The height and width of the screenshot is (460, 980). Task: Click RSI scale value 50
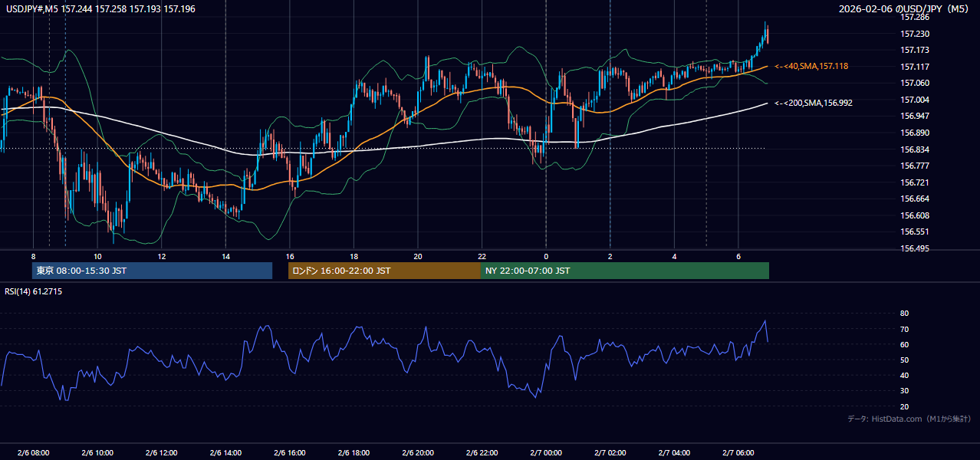pyautogui.click(x=904, y=360)
